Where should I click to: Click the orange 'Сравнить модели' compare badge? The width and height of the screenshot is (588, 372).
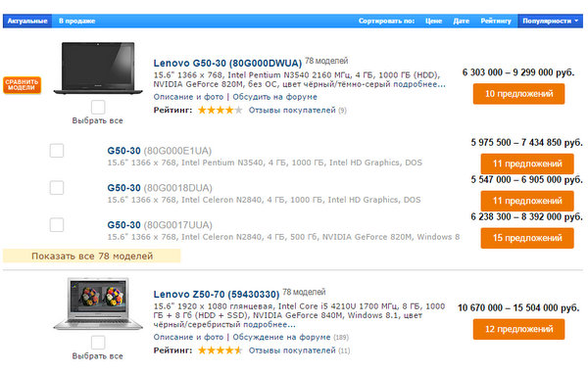pos(23,84)
